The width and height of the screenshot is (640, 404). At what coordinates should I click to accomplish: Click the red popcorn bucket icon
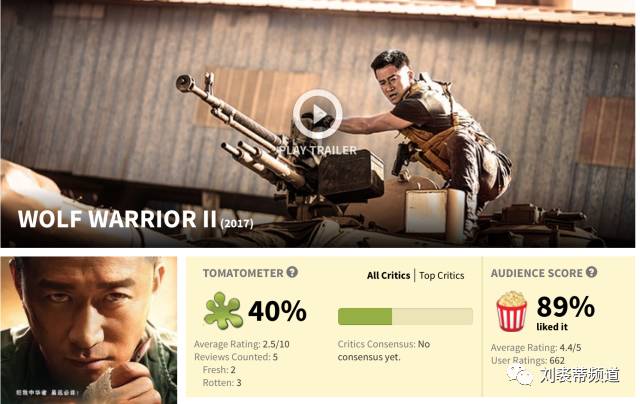coord(511,311)
